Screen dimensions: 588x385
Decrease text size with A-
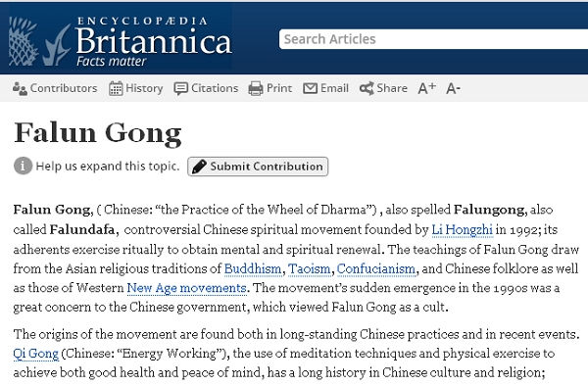pyautogui.click(x=453, y=89)
